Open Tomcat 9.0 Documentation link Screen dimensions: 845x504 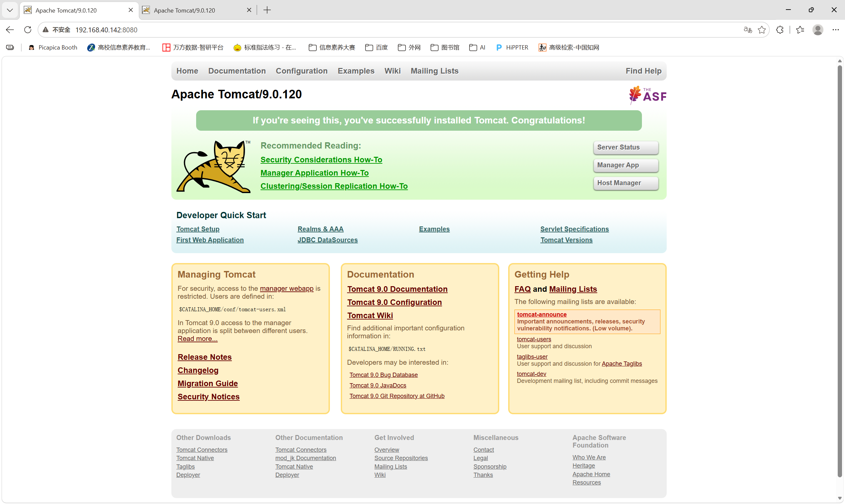coord(397,289)
